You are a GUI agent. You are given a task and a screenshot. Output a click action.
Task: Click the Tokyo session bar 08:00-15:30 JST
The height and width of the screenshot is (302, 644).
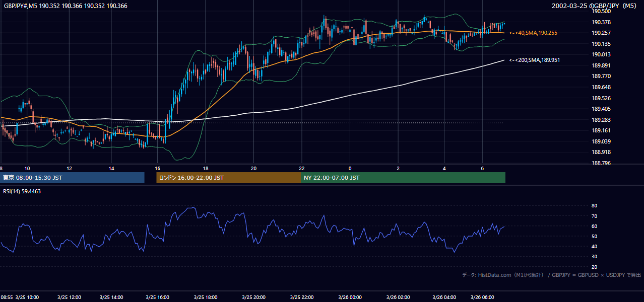point(72,178)
